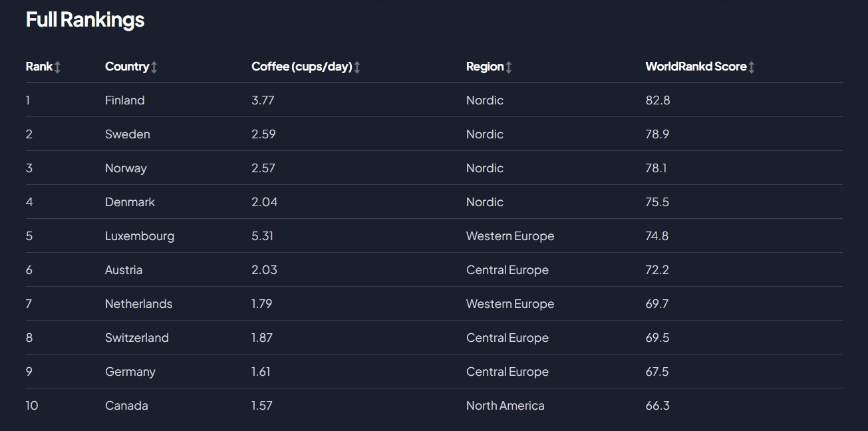Sort by WorldRankd Score header text
This screenshot has height=431, width=868.
tap(696, 67)
